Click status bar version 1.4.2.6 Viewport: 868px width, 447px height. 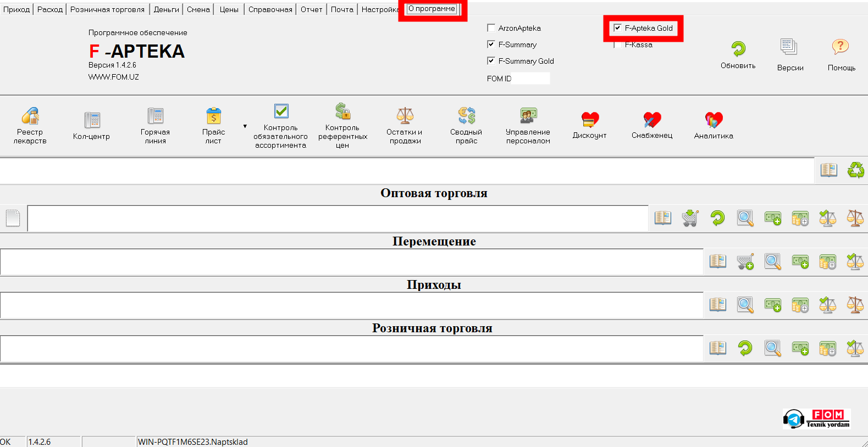click(40, 442)
